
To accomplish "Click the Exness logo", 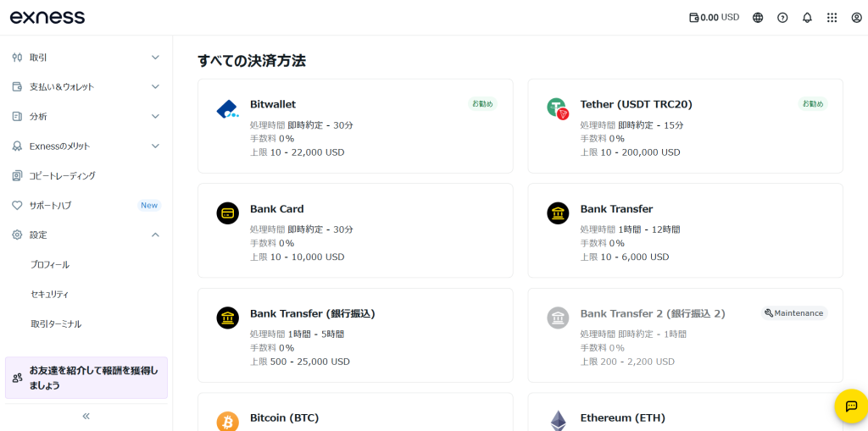I will [x=47, y=17].
